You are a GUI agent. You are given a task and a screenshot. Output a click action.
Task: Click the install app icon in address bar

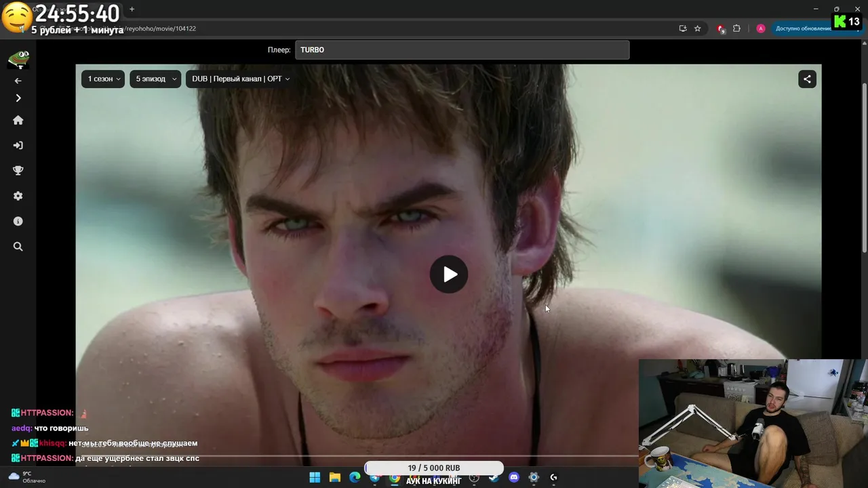683,28
